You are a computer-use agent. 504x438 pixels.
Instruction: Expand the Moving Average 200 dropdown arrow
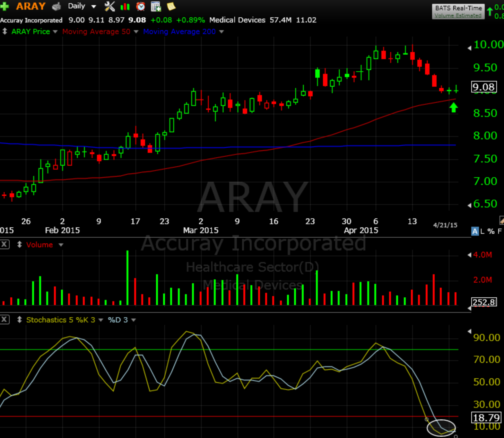(x=221, y=31)
